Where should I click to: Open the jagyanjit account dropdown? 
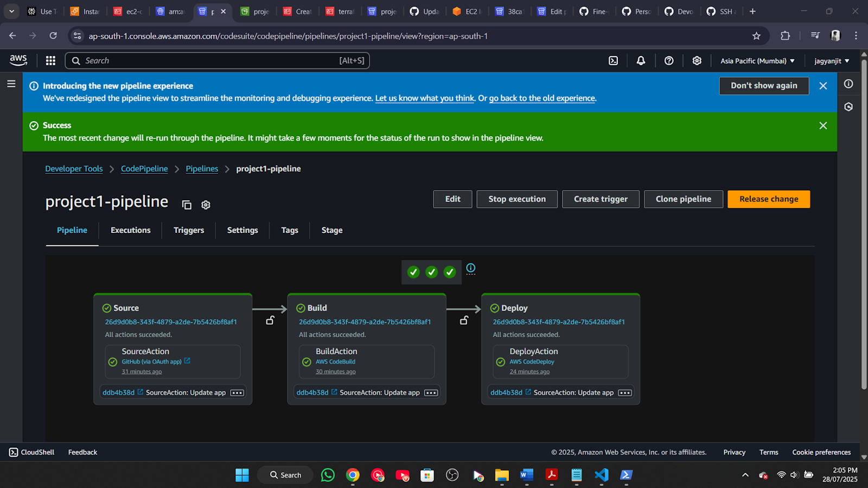pos(832,61)
